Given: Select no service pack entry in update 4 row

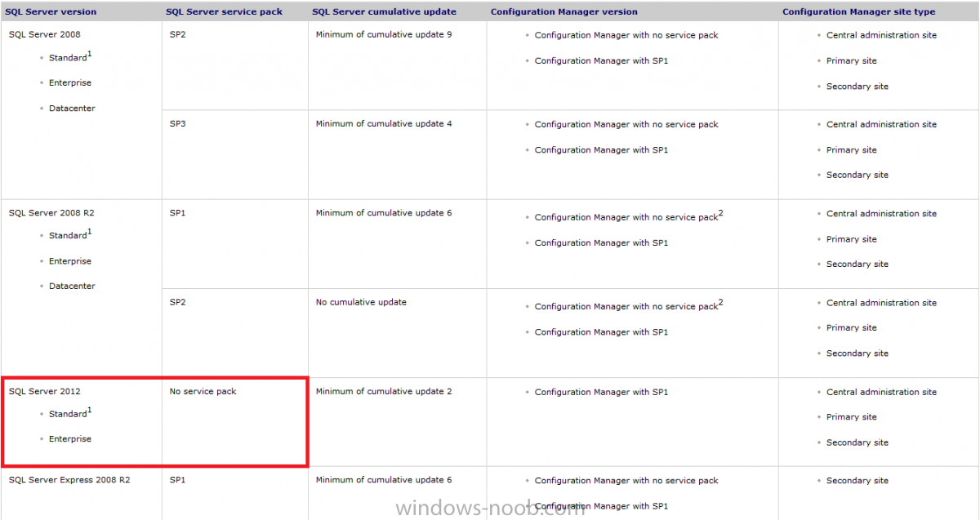Looking at the screenshot, I should point(626,125).
